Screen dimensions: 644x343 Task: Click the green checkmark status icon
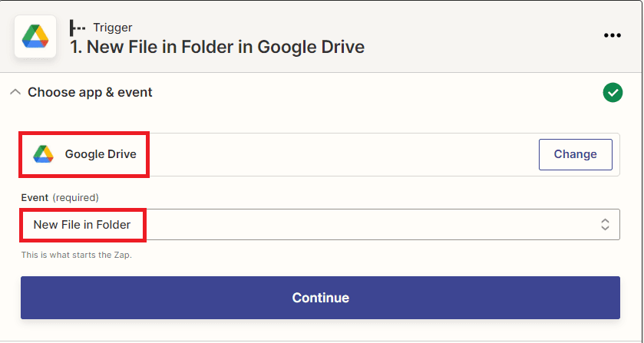612,93
